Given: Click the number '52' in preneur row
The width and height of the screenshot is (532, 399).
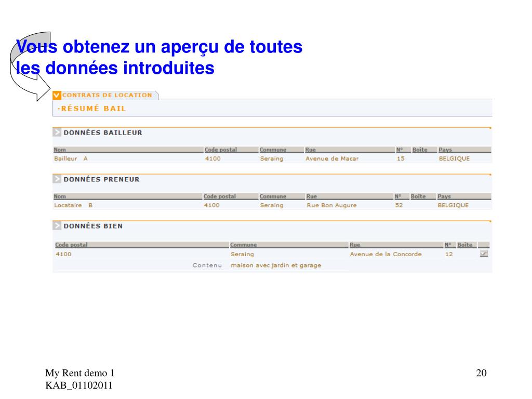Looking at the screenshot, I should (x=399, y=205).
